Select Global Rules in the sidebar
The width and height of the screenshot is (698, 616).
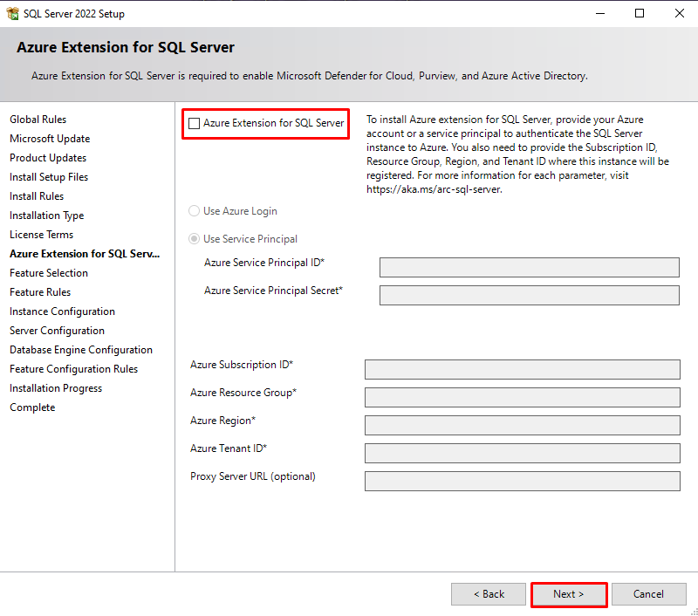point(38,119)
